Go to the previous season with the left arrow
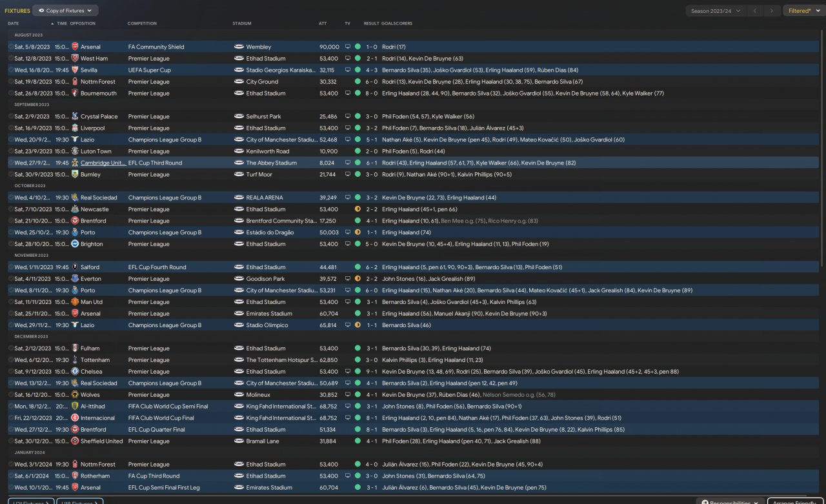Screen dimensions: 826x504 754,11
